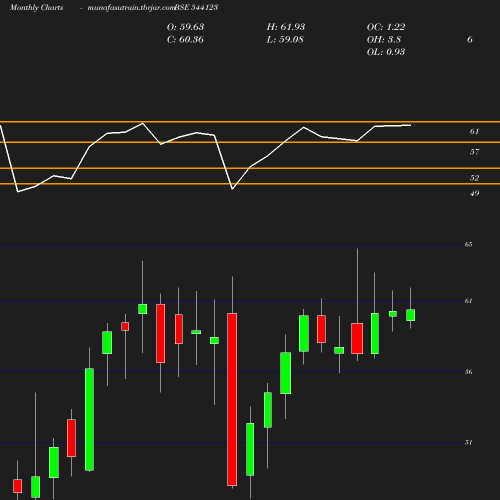
Task: Click the high value 'H: 61.93'
Action: tap(286, 27)
